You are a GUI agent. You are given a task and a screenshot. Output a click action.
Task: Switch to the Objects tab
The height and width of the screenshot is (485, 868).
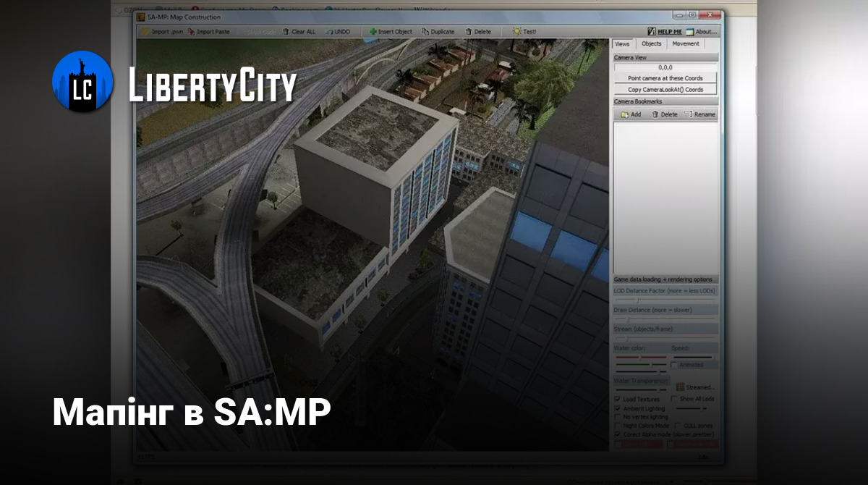(x=651, y=44)
